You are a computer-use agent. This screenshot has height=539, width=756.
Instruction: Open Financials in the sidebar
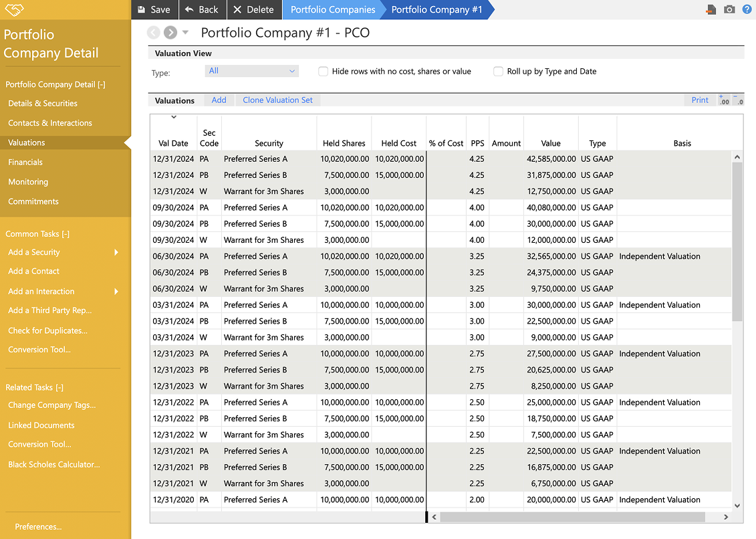click(x=25, y=163)
